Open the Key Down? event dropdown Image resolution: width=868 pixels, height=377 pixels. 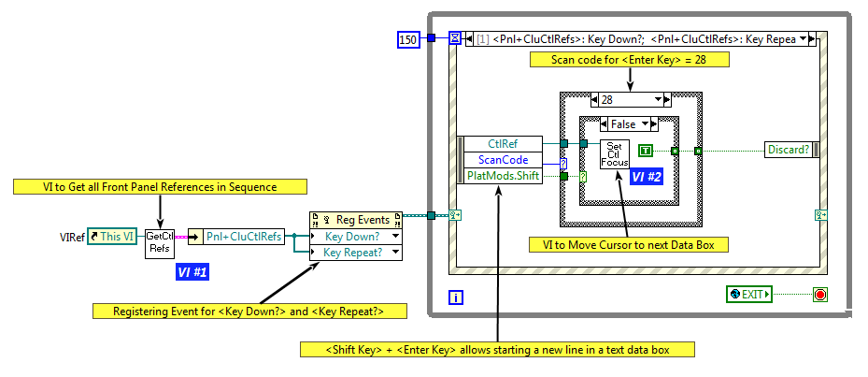click(396, 237)
